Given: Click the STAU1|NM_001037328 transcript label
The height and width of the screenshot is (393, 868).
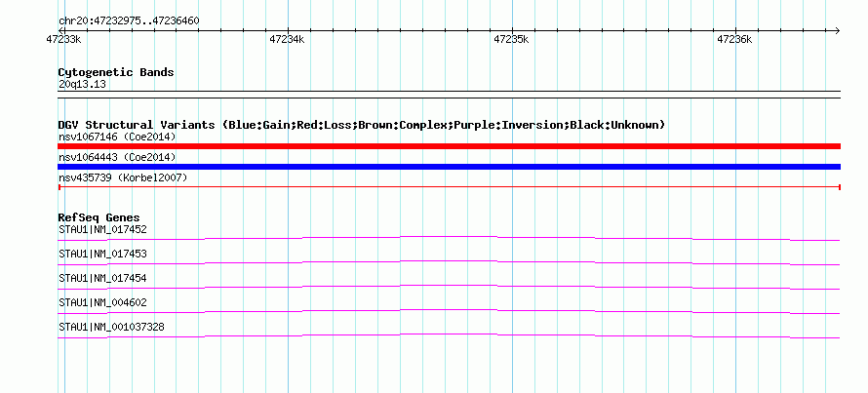Looking at the screenshot, I should (x=111, y=327).
